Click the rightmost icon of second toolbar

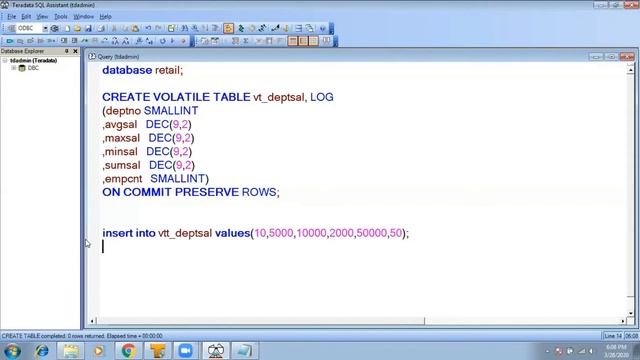327,41
